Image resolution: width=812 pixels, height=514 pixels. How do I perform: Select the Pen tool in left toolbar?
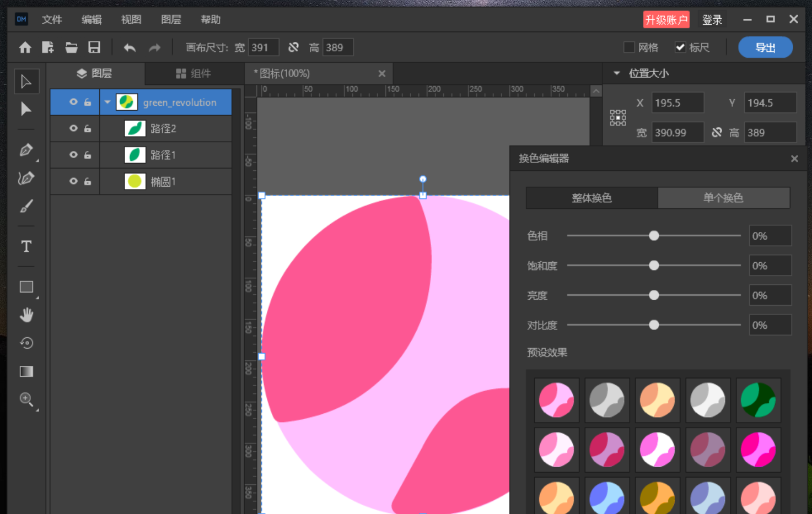[26, 150]
